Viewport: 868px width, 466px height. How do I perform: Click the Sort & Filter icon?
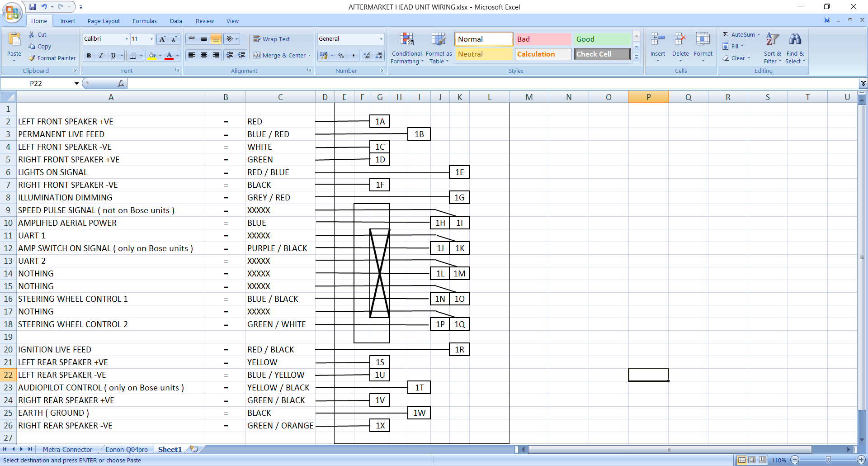point(772,40)
